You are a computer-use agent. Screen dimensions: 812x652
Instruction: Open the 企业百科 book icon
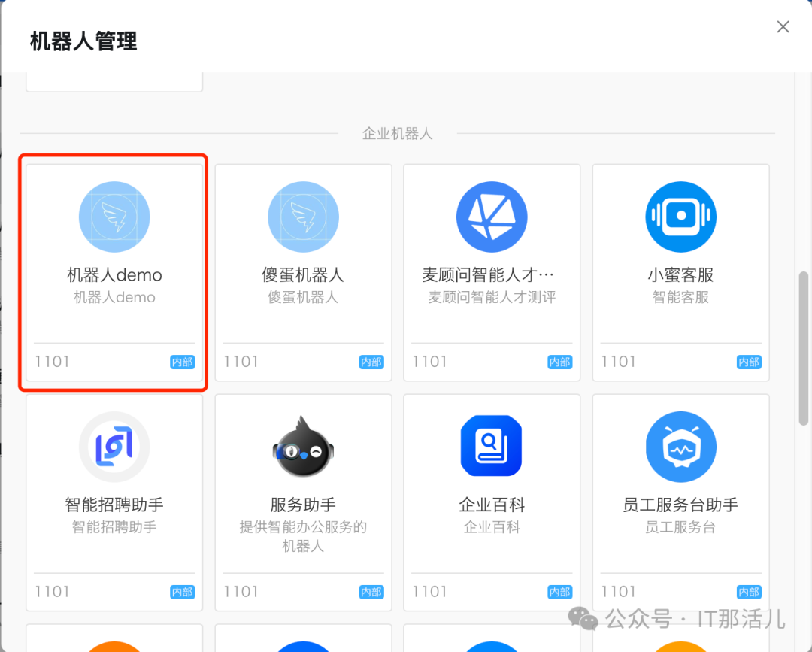coord(492,447)
